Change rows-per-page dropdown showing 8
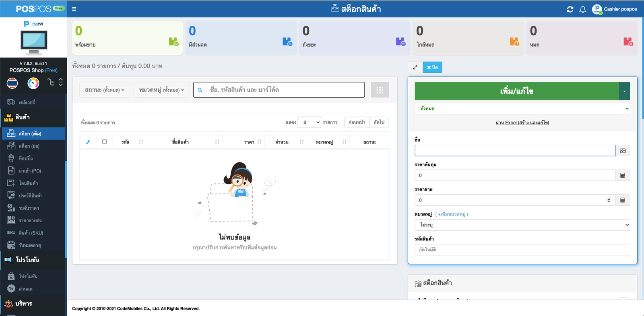 click(x=309, y=122)
